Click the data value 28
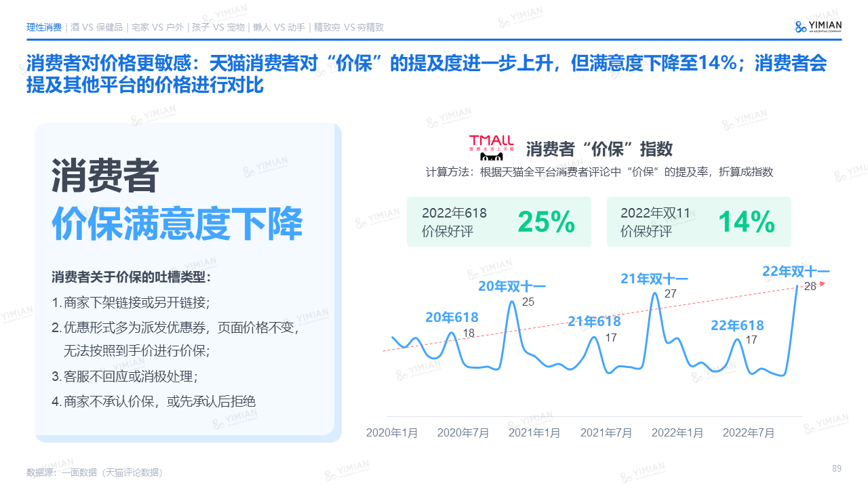Screen dimensions: 868x488 click(x=810, y=287)
